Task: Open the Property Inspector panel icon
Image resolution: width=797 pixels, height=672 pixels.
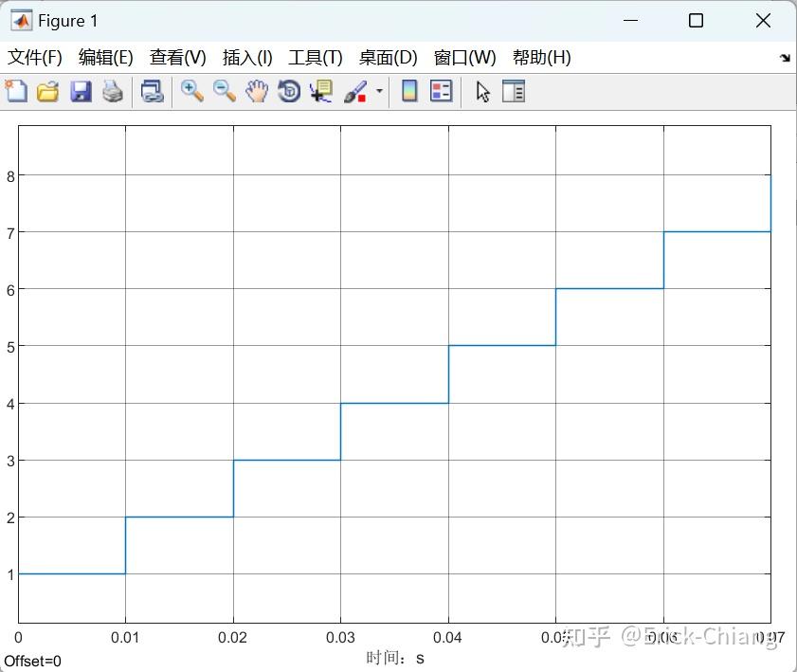Action: 514,92
